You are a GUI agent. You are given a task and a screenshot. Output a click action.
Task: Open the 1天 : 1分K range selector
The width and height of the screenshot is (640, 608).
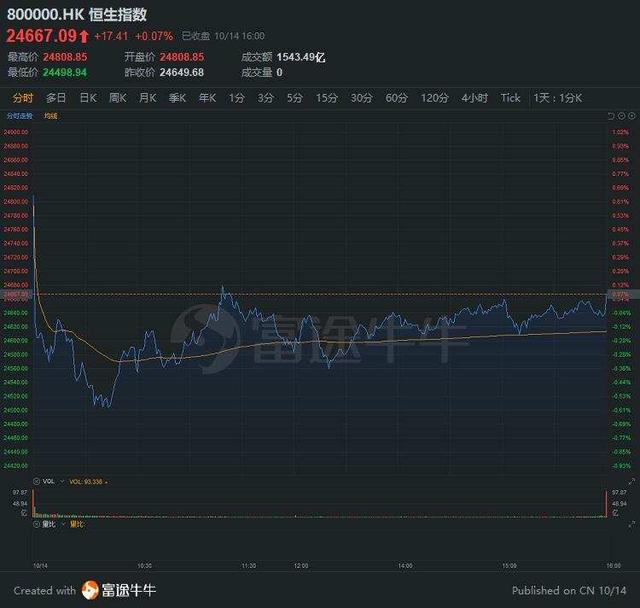tap(558, 98)
